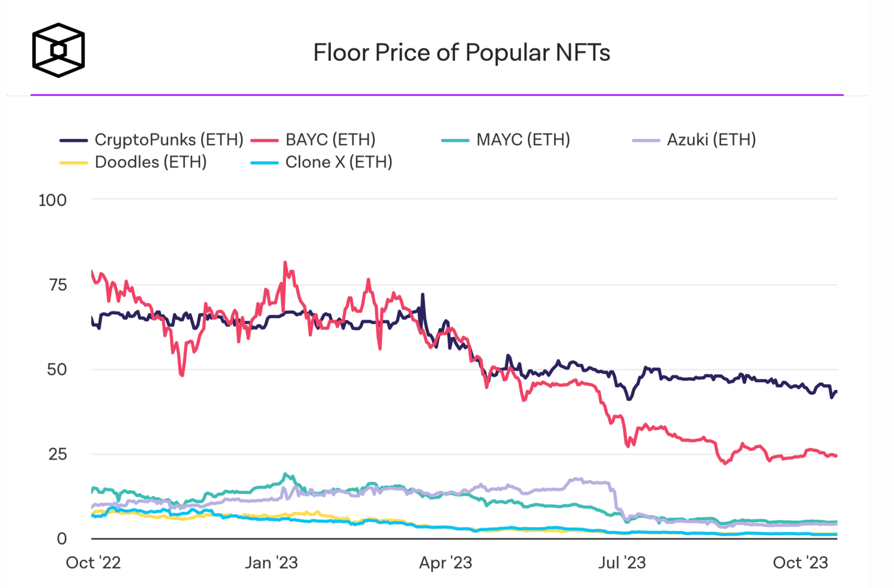
Task: Click the Oct '22 x-axis label
Action: pyautogui.click(x=93, y=562)
